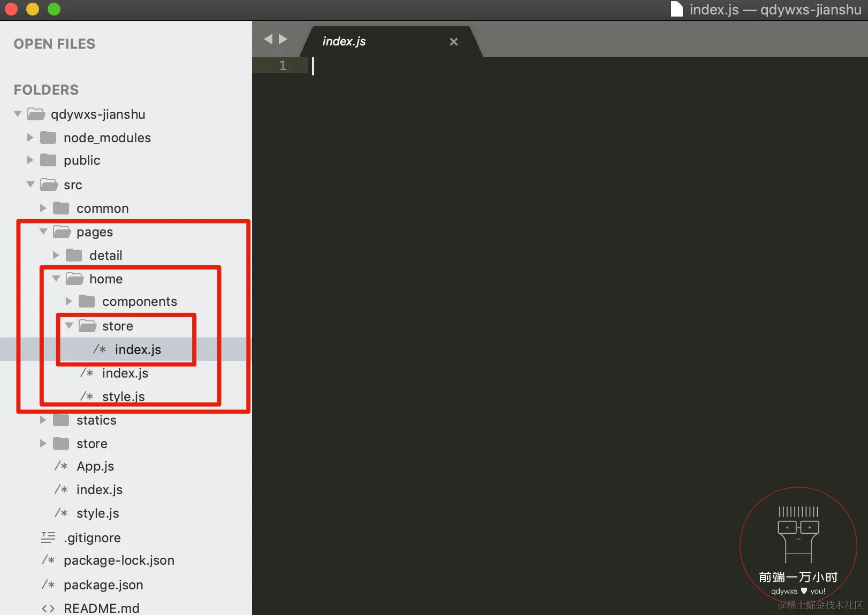Click the OPEN FILES sidebar heading
Image resolution: width=868 pixels, height=615 pixels.
pyautogui.click(x=55, y=44)
